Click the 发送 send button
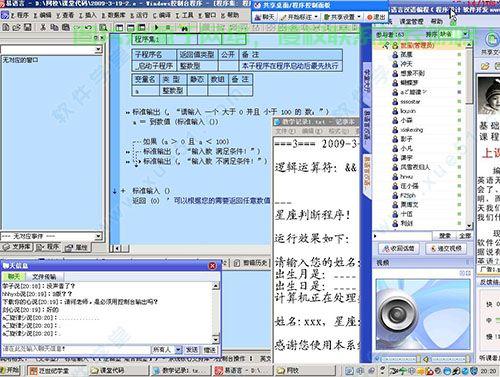This screenshot has width=500, height=377. point(192,349)
